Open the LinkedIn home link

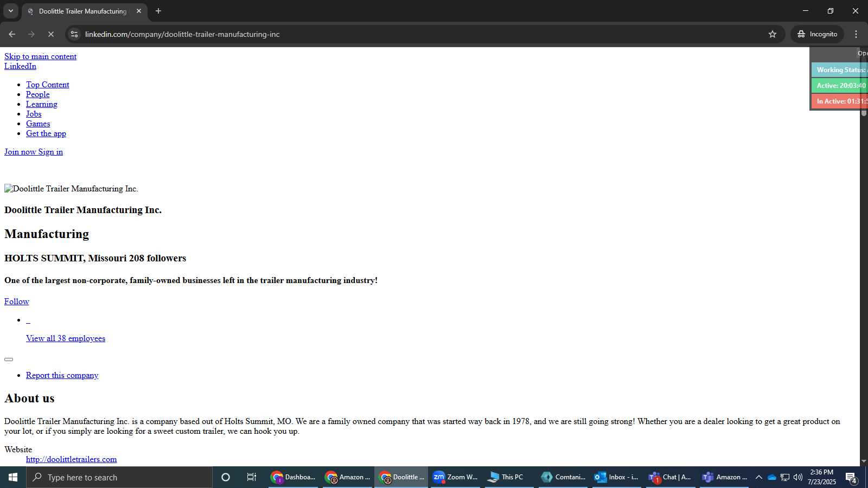click(20, 66)
